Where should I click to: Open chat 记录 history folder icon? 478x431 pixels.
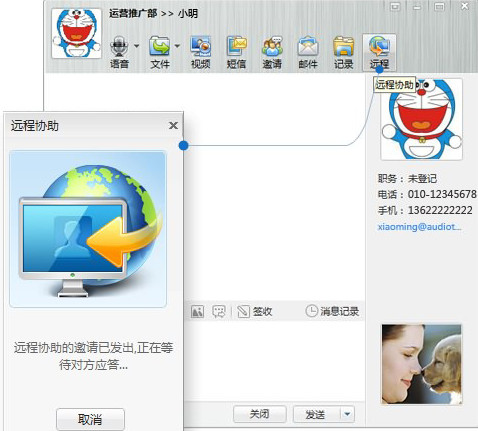tap(344, 52)
